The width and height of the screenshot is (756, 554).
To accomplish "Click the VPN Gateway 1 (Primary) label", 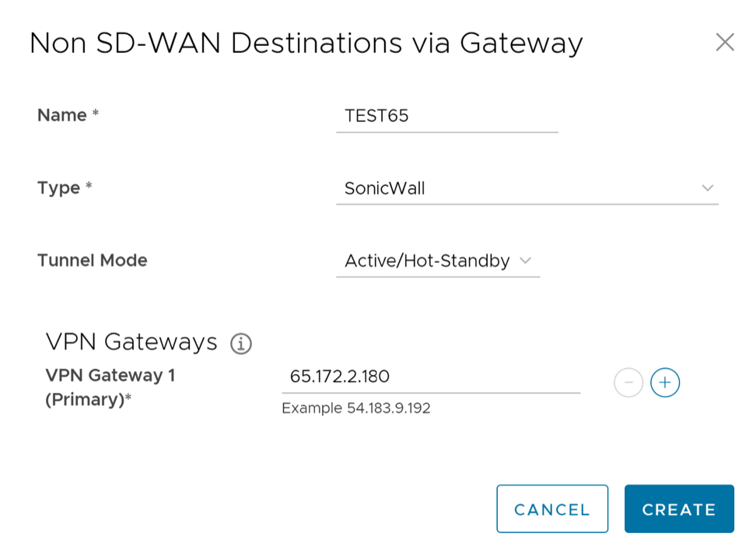I will [x=110, y=387].
